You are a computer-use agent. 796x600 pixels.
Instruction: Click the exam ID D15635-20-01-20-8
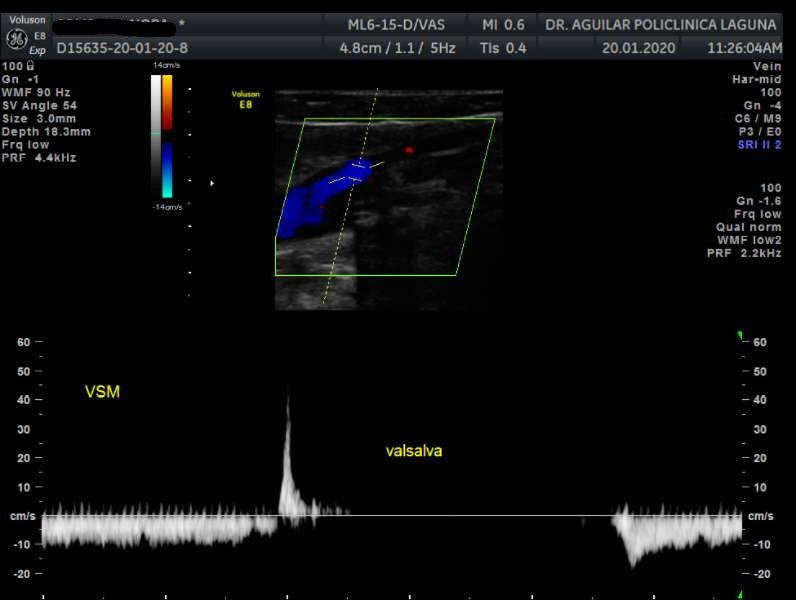122,47
